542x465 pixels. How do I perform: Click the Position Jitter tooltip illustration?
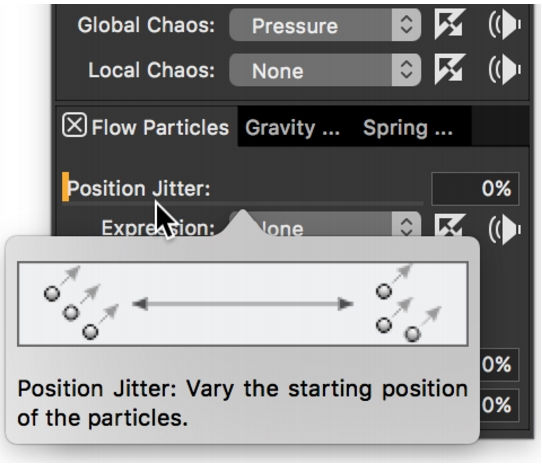(243, 304)
